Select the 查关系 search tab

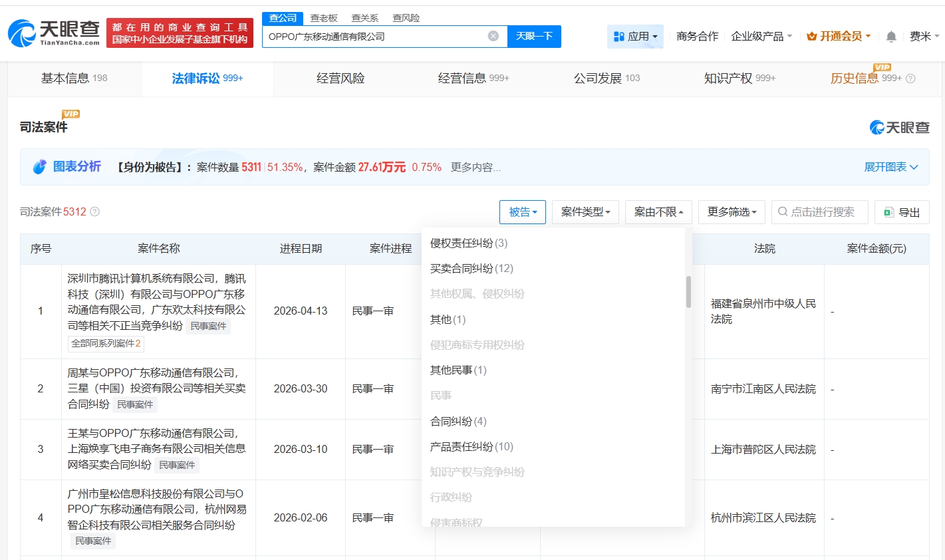(365, 18)
